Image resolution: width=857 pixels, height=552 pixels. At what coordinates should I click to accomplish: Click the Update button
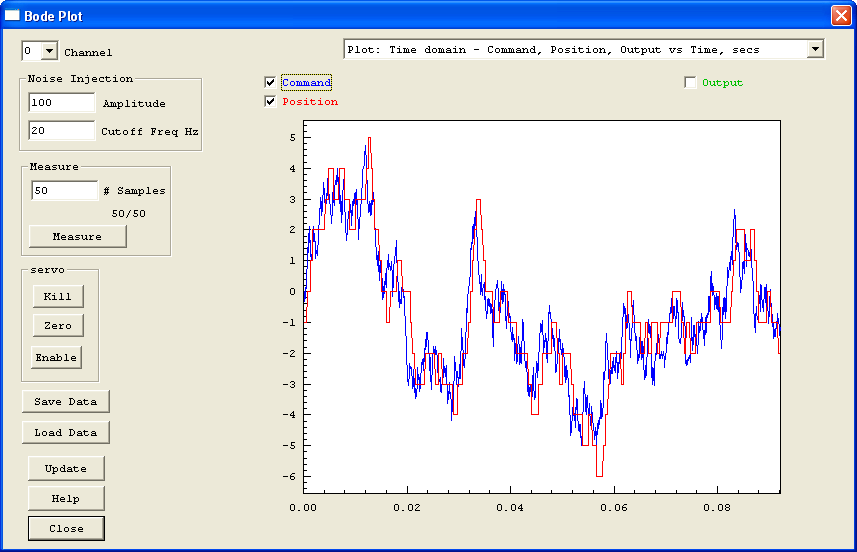tap(66, 468)
